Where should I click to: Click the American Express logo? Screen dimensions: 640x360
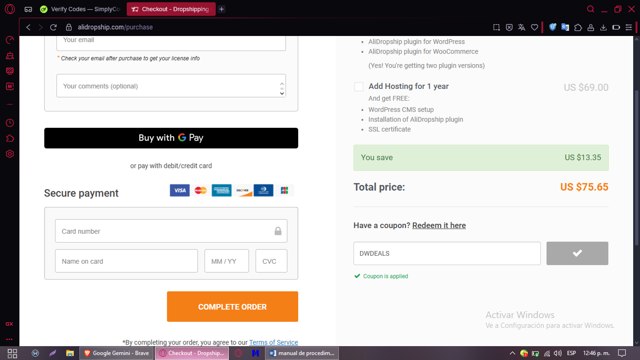point(222,190)
